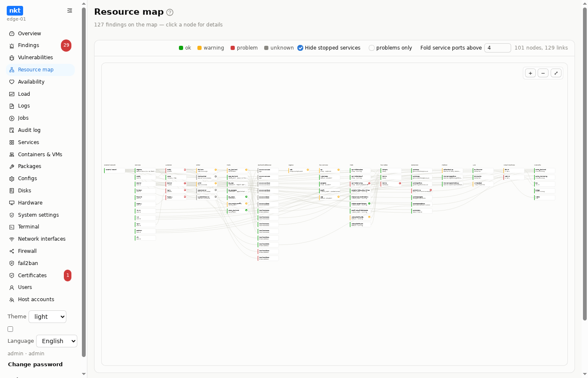Image resolution: width=588 pixels, height=378 pixels.
Task: Click the Availability heart icon
Action: click(12, 82)
